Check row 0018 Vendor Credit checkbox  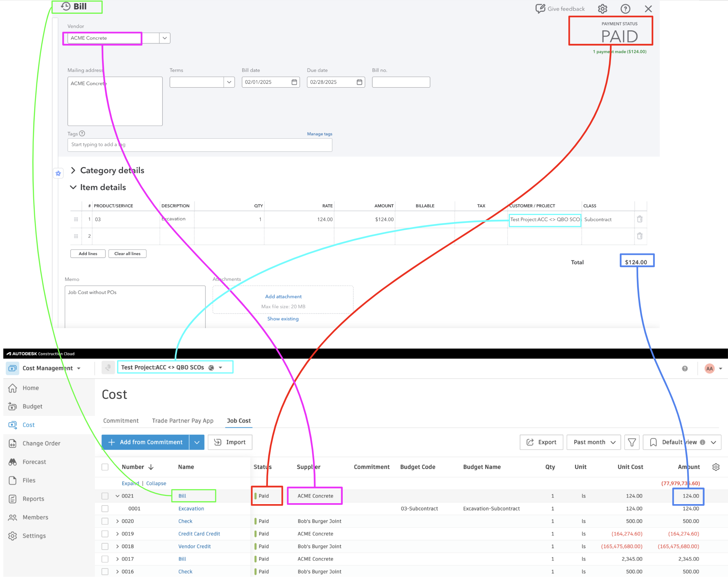(105, 546)
